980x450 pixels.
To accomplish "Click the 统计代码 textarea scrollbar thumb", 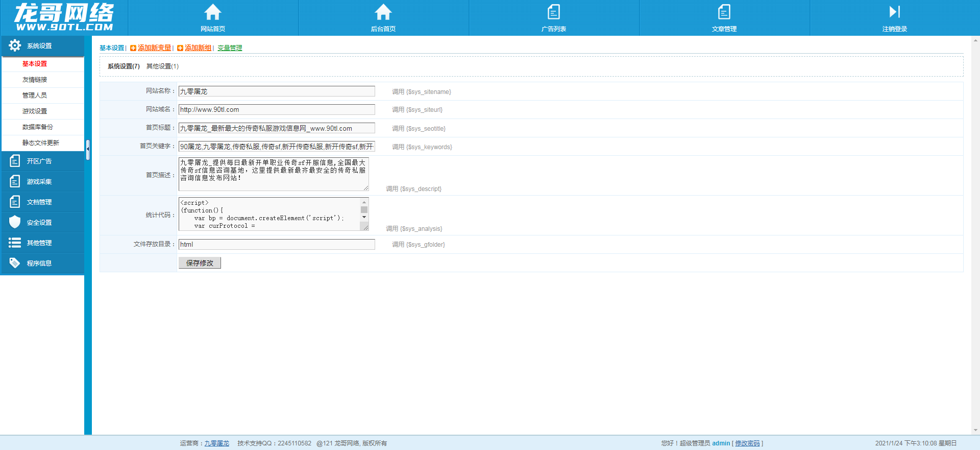I will click(364, 209).
